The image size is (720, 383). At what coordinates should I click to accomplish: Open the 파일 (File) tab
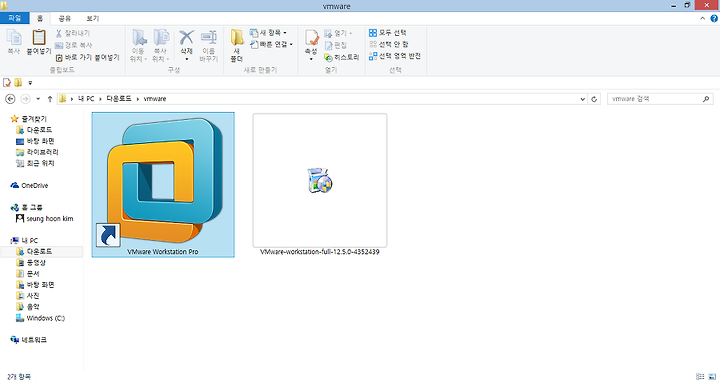[15, 18]
